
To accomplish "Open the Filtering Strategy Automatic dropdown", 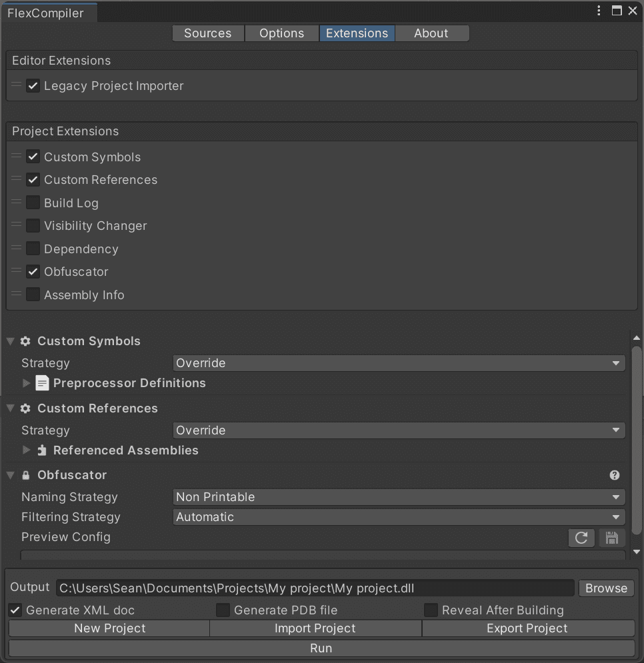I will click(x=399, y=517).
